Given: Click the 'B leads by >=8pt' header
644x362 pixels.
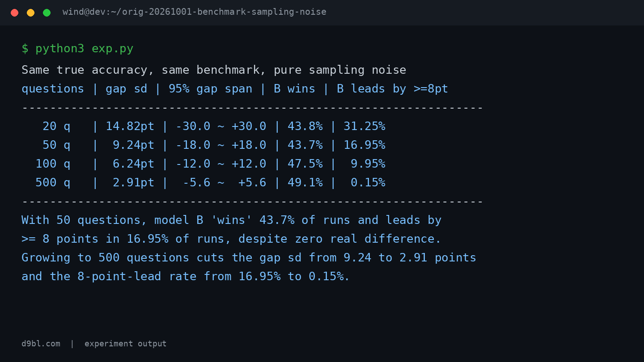Looking at the screenshot, I should click(392, 89).
